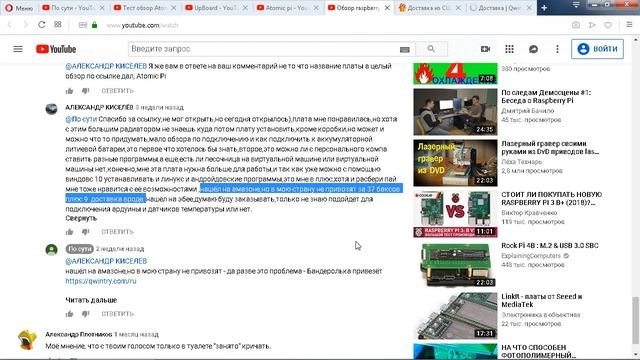640x360 pixels.
Task: Switch to the UpBoard YouTube tab
Action: (x=211, y=8)
